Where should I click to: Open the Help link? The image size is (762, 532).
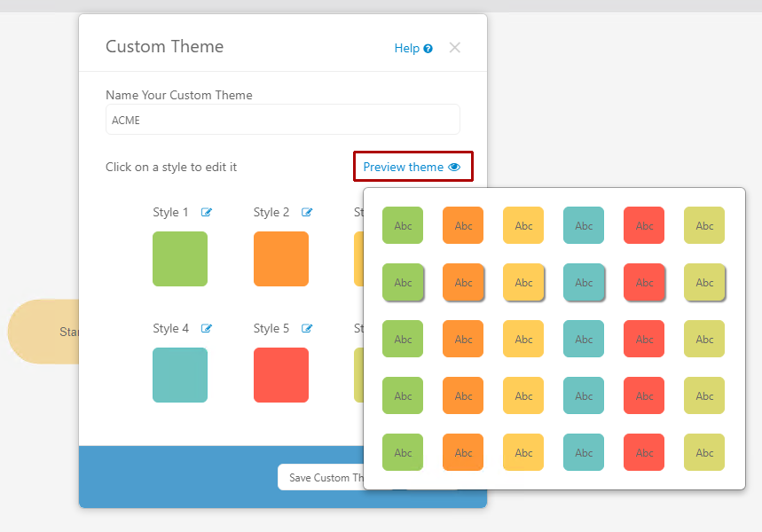point(406,48)
